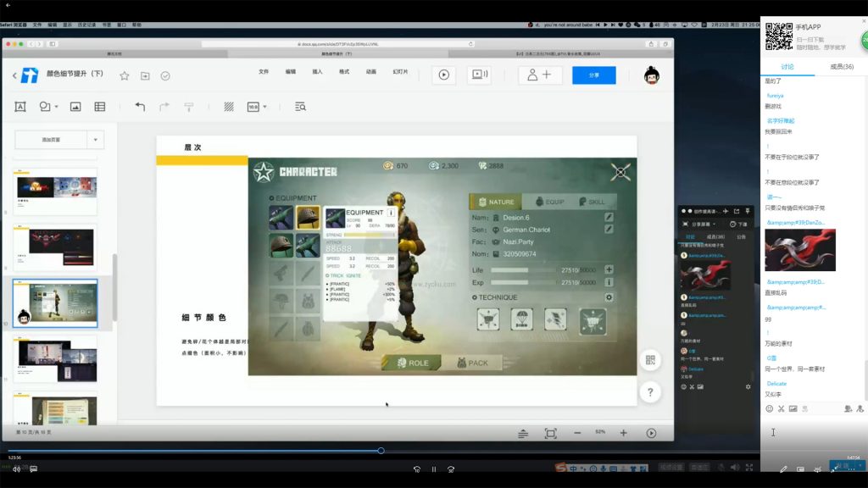Click the undo arrow in toolbar
This screenshot has width=868, height=488.
click(x=140, y=107)
